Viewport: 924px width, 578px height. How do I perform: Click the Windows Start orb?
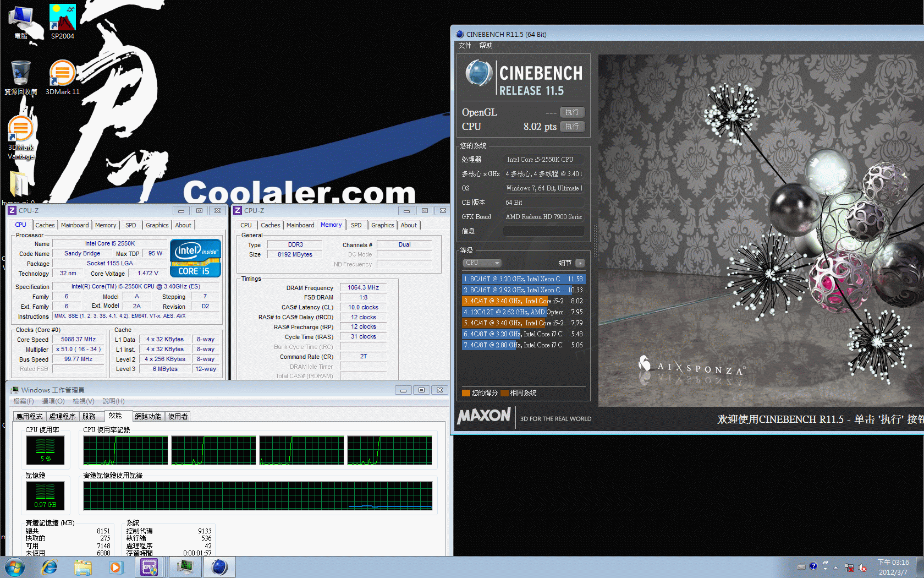click(x=15, y=567)
